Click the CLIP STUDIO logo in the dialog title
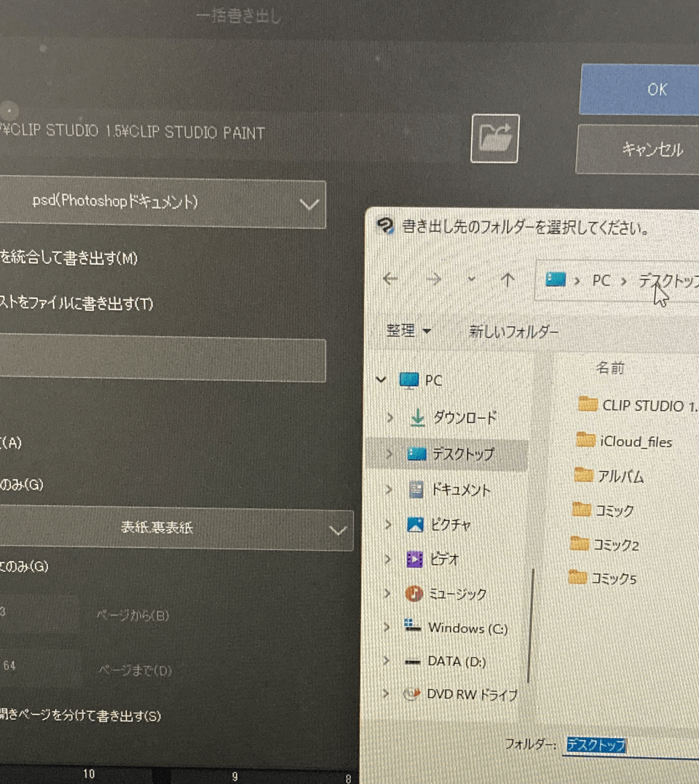Screen dimensions: 699x784 pyautogui.click(x=386, y=227)
